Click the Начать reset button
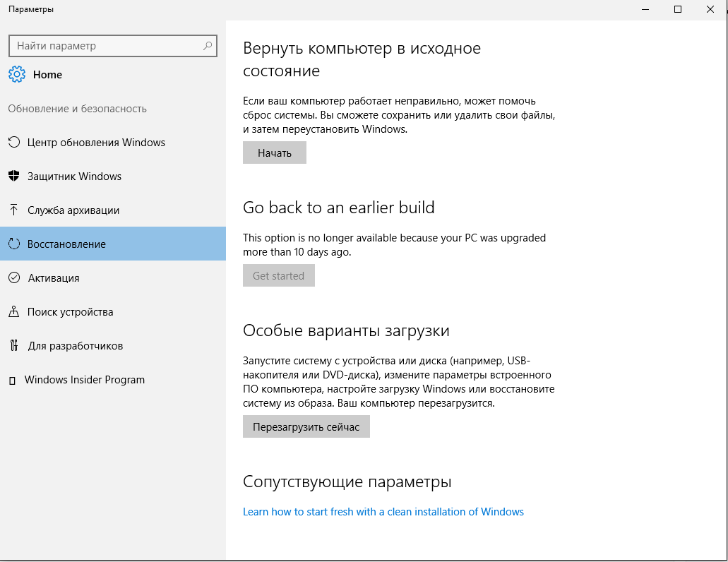This screenshot has height=562, width=728. 275,153
